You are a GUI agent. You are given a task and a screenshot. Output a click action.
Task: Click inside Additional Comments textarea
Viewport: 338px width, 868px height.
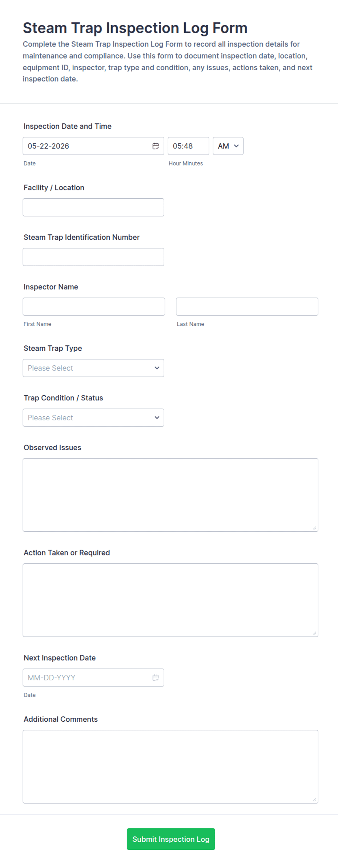(170, 766)
